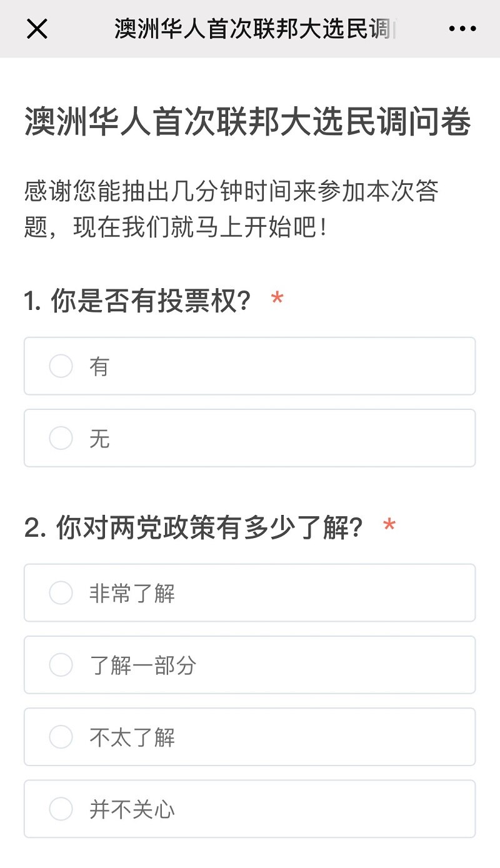The image size is (500, 868).
Task: Tap the 了解一部分 option label
Action: click(142, 665)
